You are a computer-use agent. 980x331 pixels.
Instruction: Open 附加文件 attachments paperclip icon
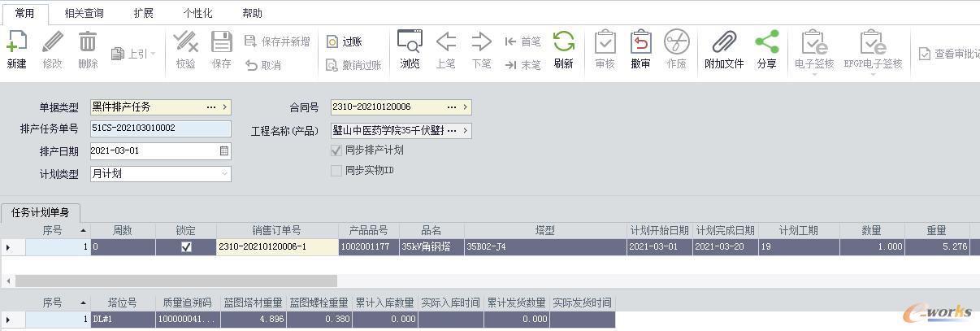tap(724, 42)
